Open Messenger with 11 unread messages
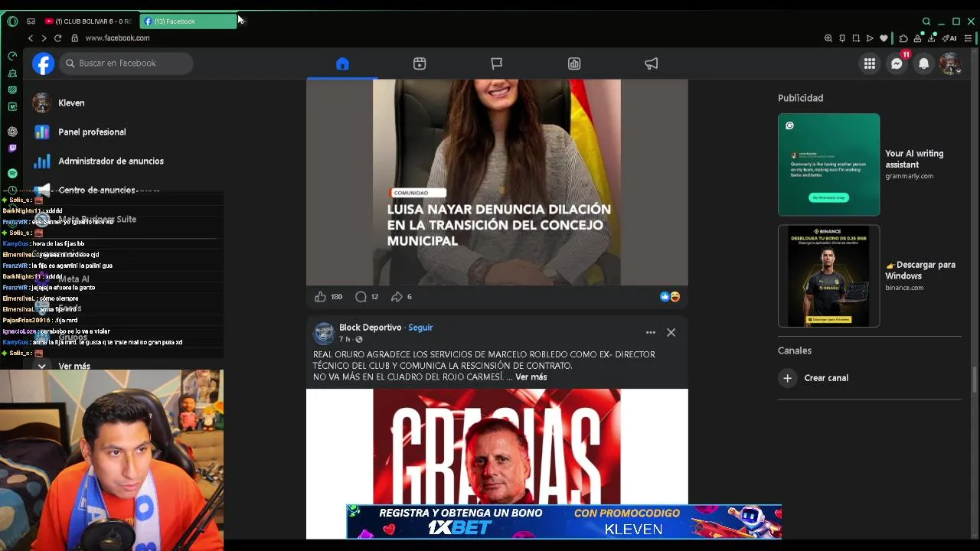980x551 pixels. [x=897, y=64]
